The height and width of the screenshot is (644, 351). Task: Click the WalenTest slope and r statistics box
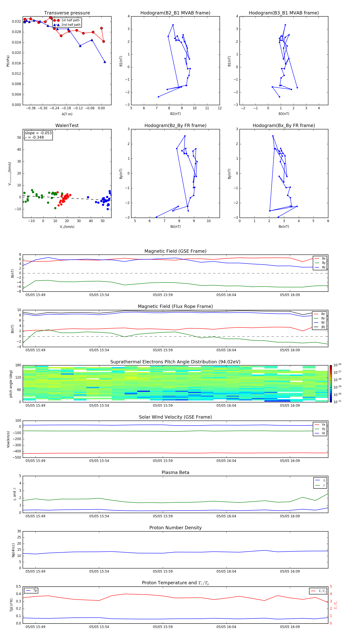38,135
